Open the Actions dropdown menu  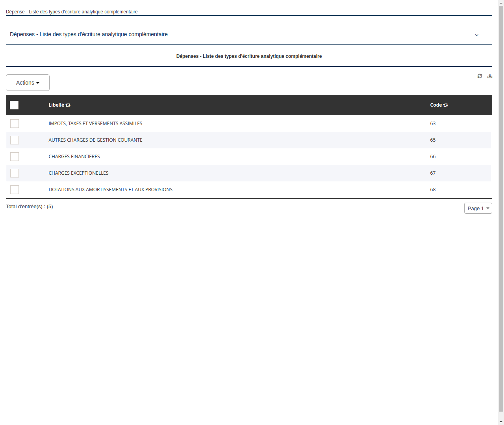click(x=28, y=83)
